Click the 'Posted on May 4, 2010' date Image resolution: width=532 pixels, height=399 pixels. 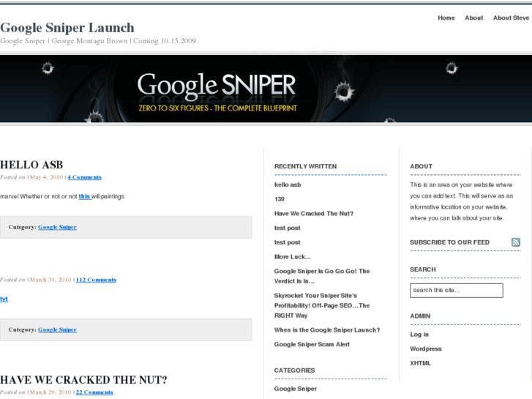[45, 177]
